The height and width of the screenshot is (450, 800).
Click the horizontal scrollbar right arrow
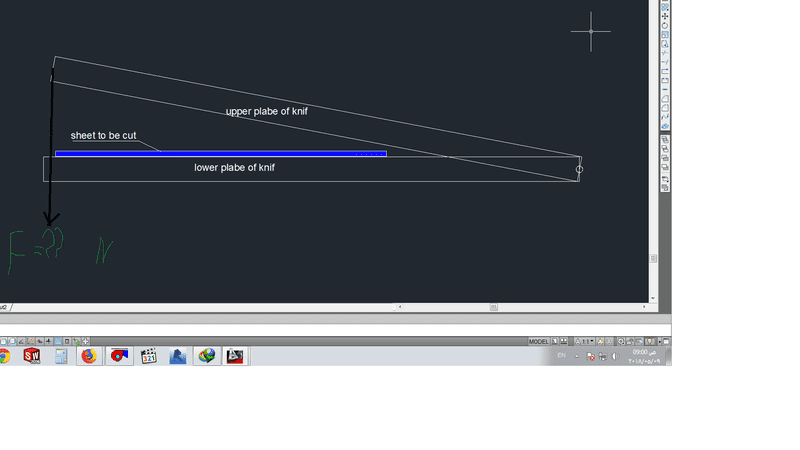[x=644, y=307]
